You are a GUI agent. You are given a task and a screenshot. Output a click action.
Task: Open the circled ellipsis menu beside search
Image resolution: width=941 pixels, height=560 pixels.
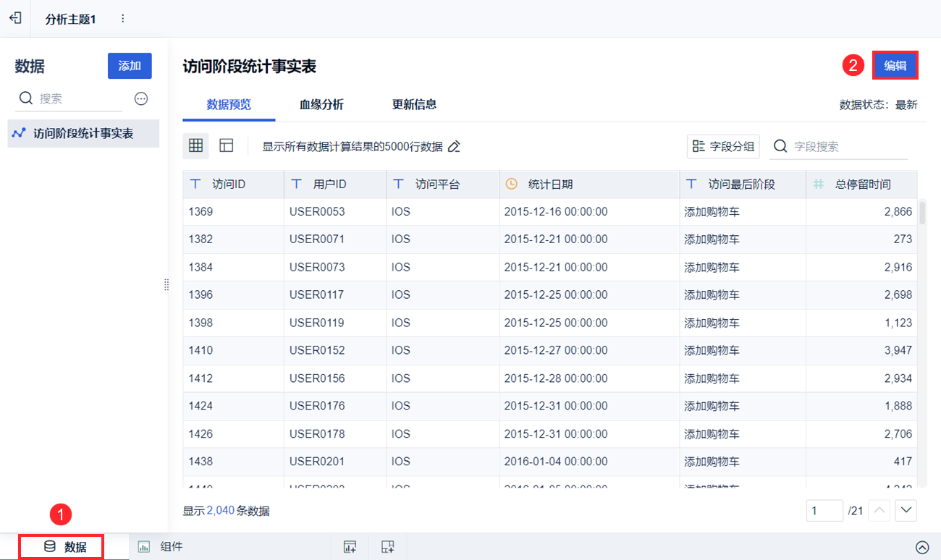[x=141, y=98]
